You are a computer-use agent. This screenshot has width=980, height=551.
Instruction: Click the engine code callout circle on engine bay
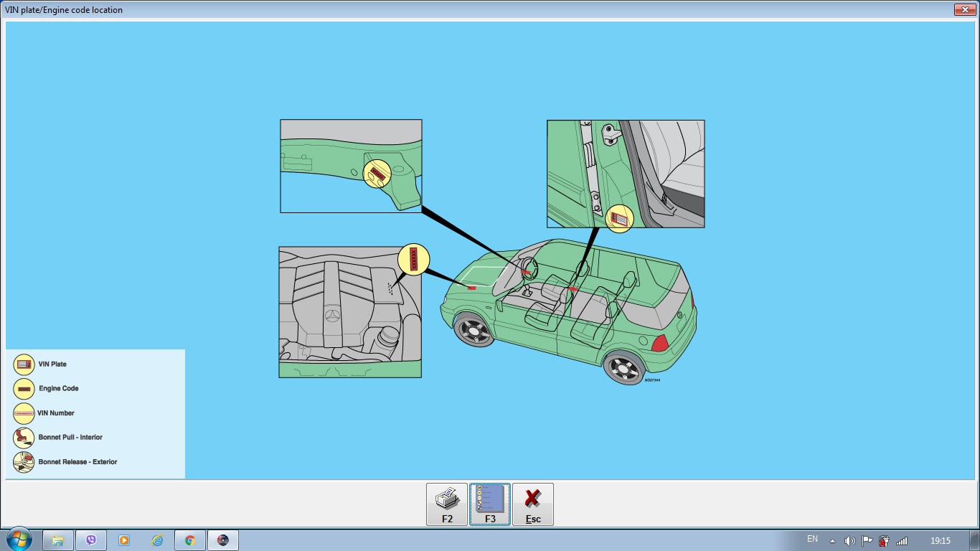tap(413, 259)
